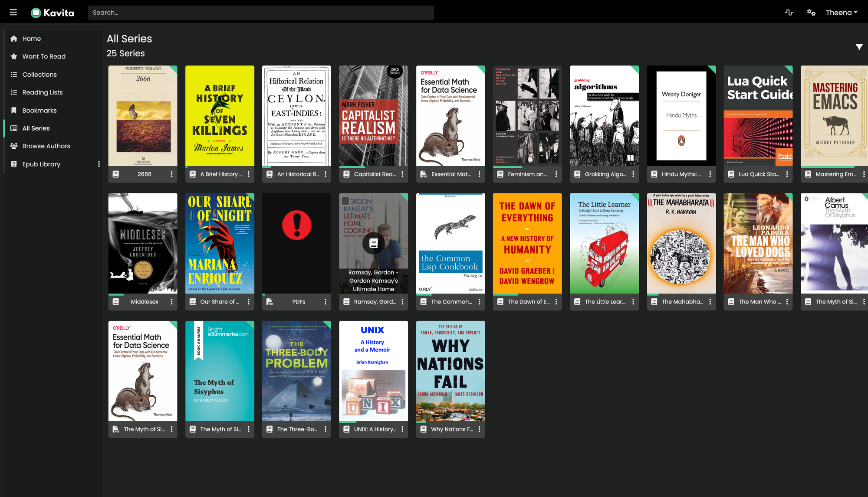Open the Theena user dropdown
Viewport: 868px width, 497px height.
[841, 13]
